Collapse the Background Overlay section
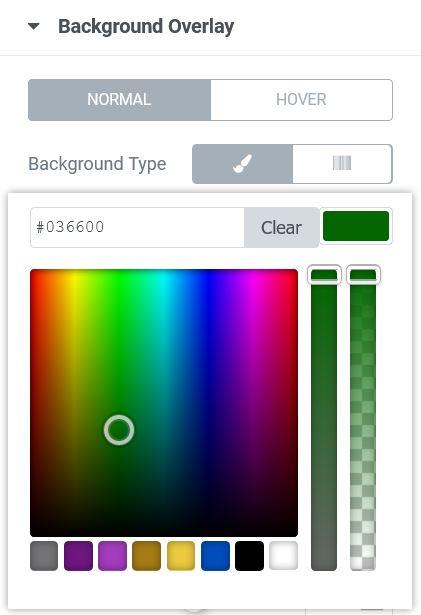Image resolution: width=421 pixels, height=615 pixels. coord(34,26)
